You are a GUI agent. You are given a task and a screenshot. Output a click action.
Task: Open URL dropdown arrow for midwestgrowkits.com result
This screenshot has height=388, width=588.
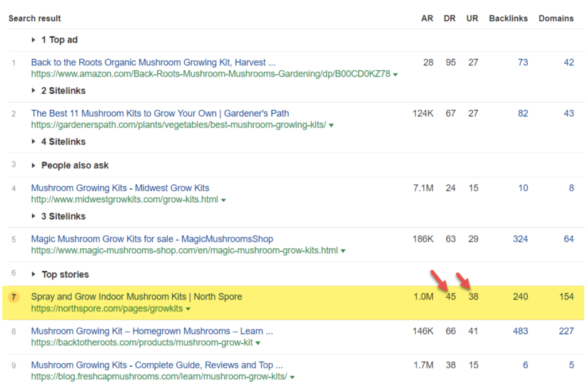[223, 201]
